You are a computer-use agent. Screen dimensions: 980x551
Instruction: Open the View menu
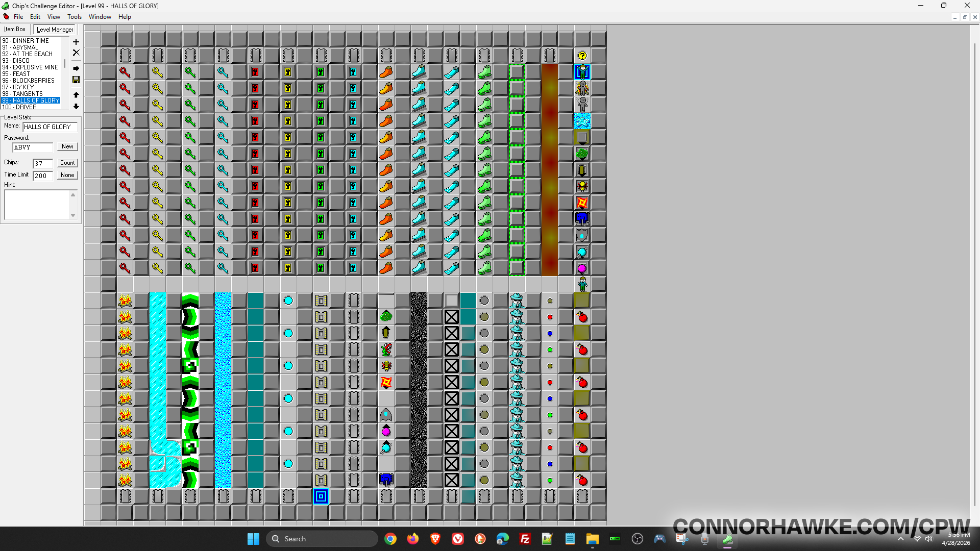click(x=54, y=17)
